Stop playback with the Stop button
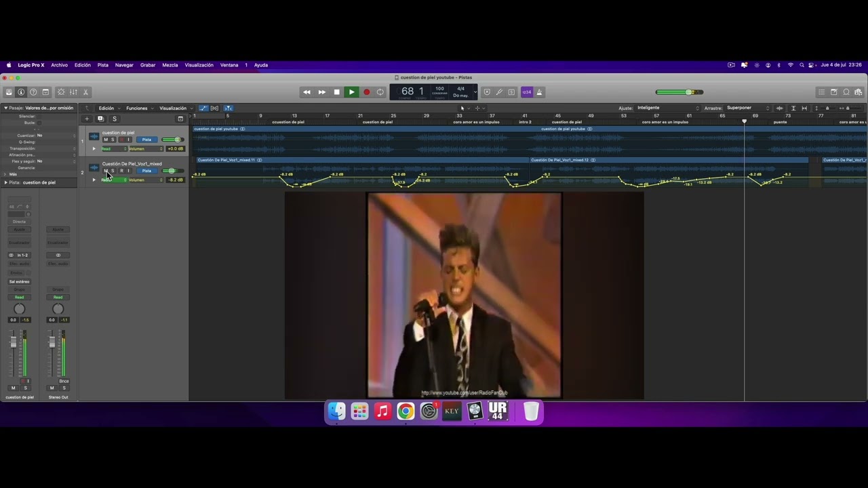The width and height of the screenshot is (868, 488). tap(336, 92)
